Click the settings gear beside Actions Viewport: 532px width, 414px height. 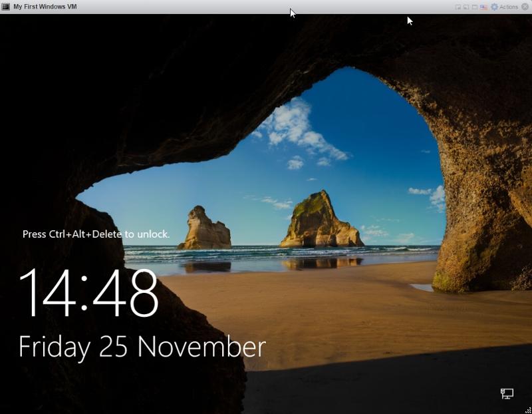click(x=494, y=7)
